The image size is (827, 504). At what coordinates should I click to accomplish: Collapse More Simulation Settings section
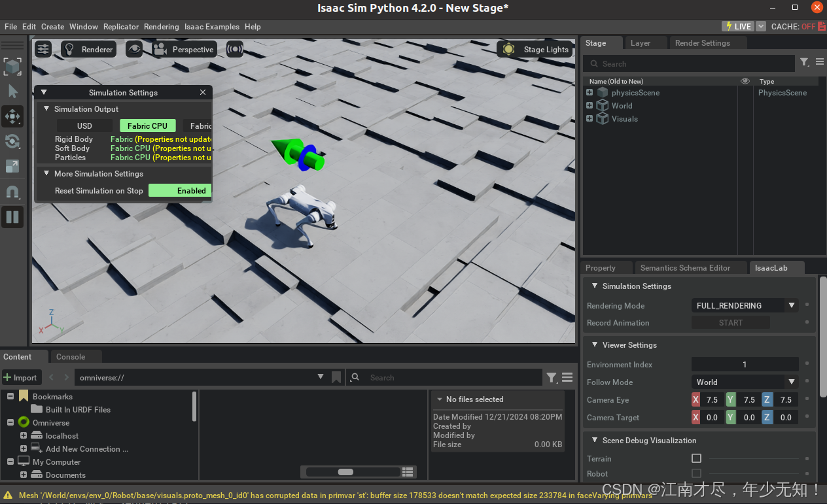coord(46,173)
